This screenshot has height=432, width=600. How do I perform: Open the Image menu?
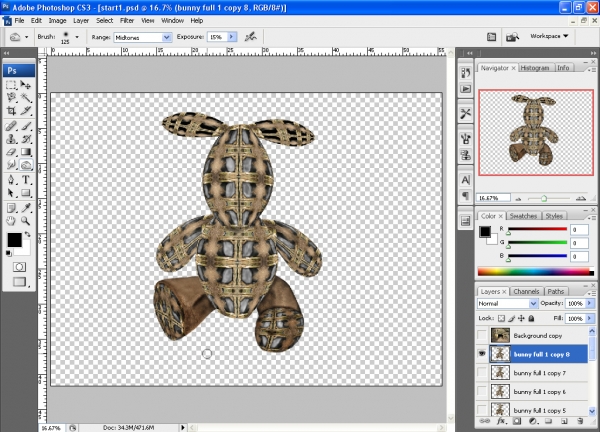[57, 21]
